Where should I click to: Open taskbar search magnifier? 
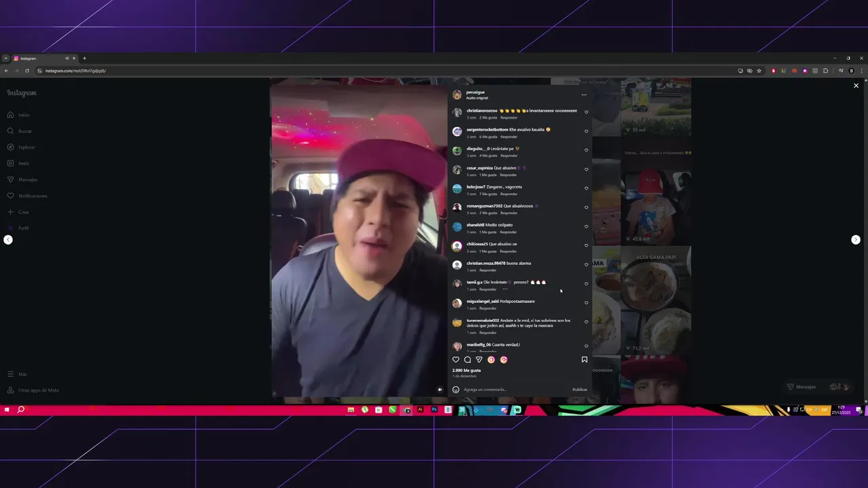pyautogui.click(x=21, y=410)
